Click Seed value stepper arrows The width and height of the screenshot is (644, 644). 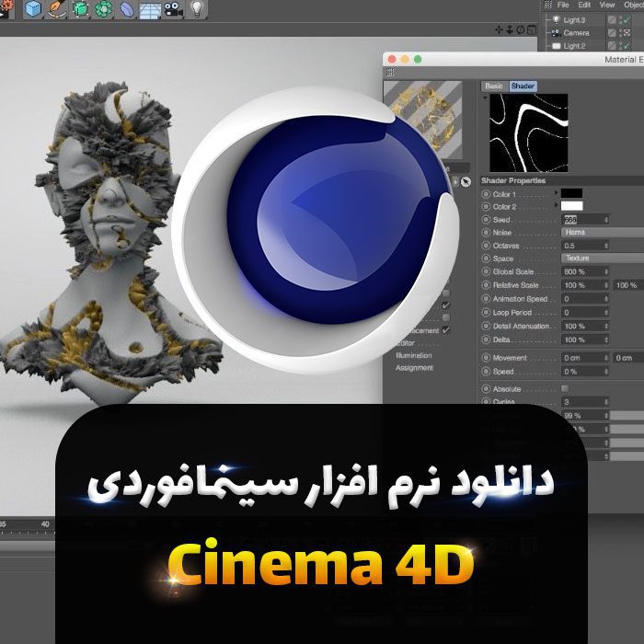[606, 220]
